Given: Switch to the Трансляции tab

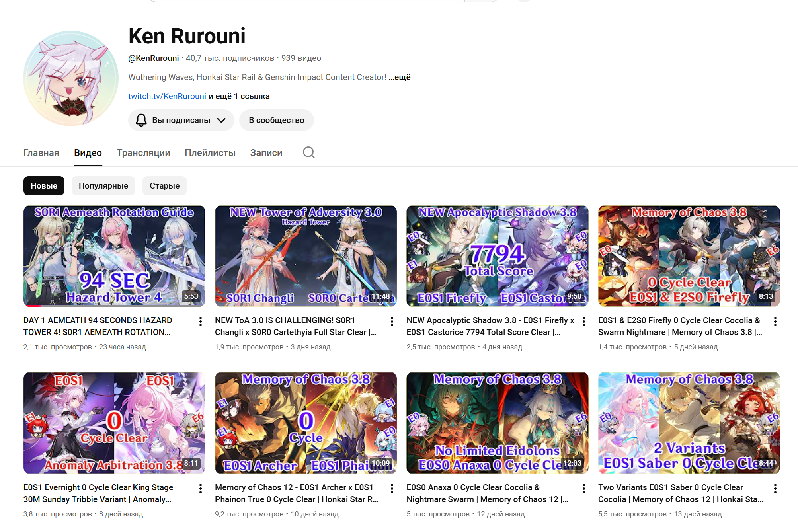Looking at the screenshot, I should pyautogui.click(x=143, y=153).
